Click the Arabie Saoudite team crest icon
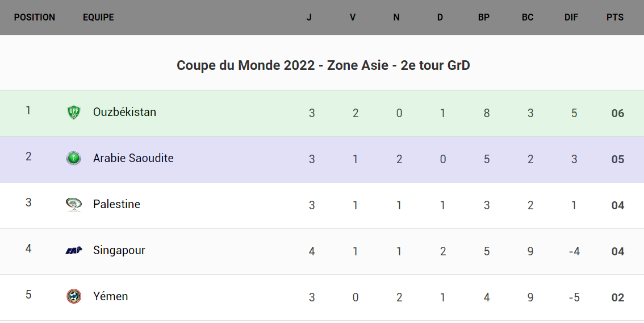The image size is (644, 323). [73, 159]
